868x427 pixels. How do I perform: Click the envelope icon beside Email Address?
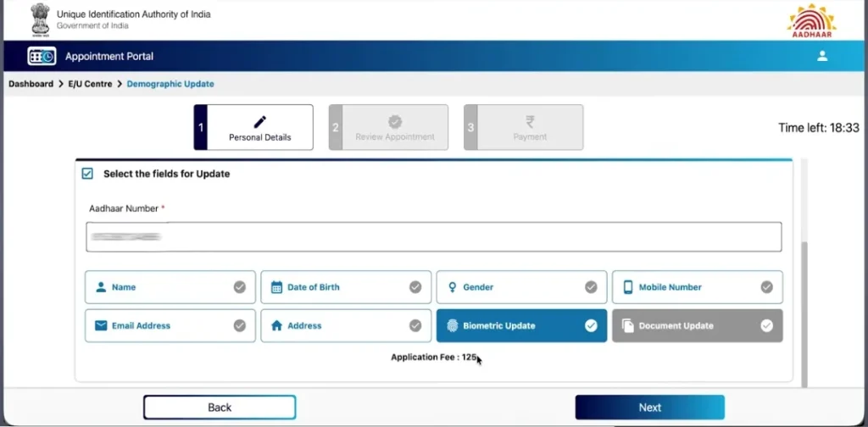click(x=101, y=326)
